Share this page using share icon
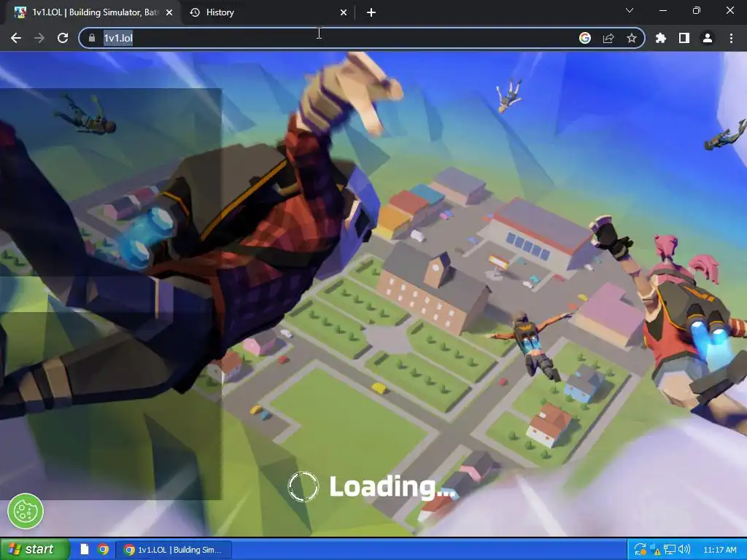 pyautogui.click(x=608, y=38)
